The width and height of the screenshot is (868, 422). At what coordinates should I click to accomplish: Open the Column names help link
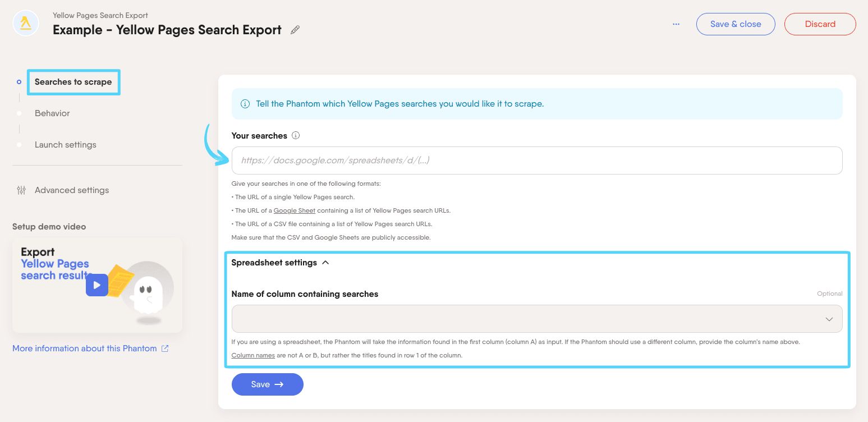click(x=253, y=355)
